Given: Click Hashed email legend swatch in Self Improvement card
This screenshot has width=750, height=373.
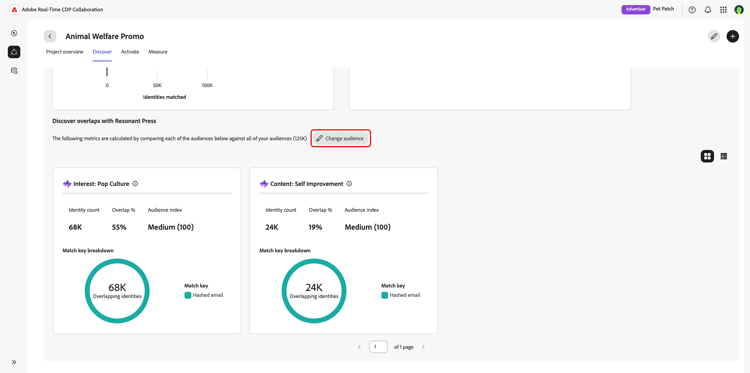Looking at the screenshot, I should pyautogui.click(x=385, y=295).
